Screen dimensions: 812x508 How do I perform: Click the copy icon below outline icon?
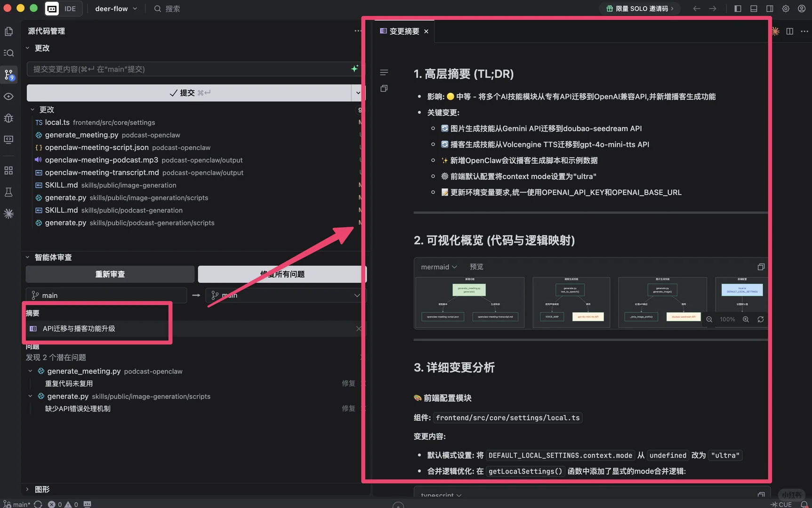(x=384, y=88)
